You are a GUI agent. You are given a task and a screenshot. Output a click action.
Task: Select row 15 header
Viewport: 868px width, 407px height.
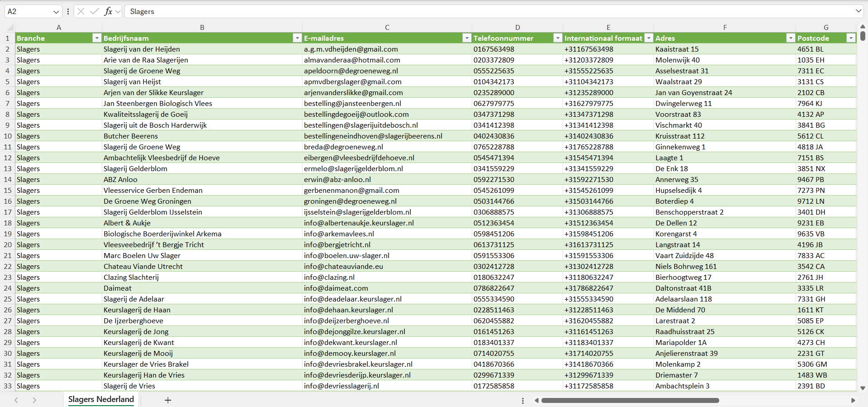click(x=8, y=190)
